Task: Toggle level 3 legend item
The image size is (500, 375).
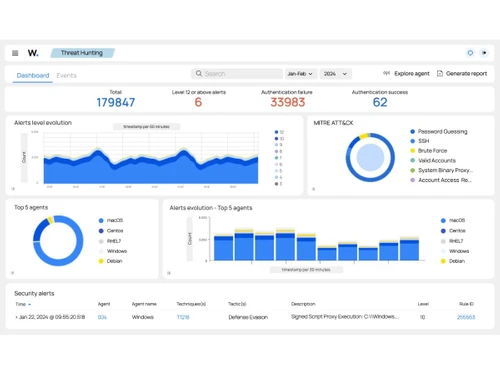Action: pyautogui.click(x=279, y=184)
